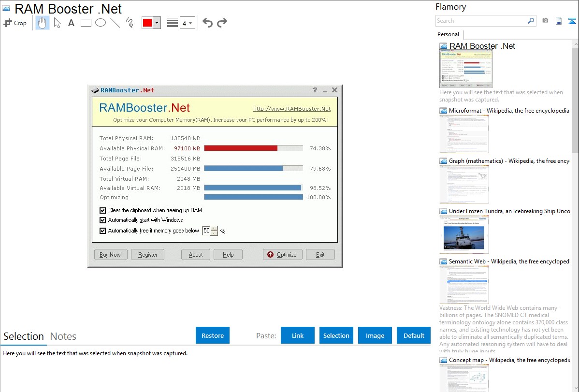Click the blue upload arrow icon in Flamory panel
This screenshot has height=392, width=579.
click(572, 21)
